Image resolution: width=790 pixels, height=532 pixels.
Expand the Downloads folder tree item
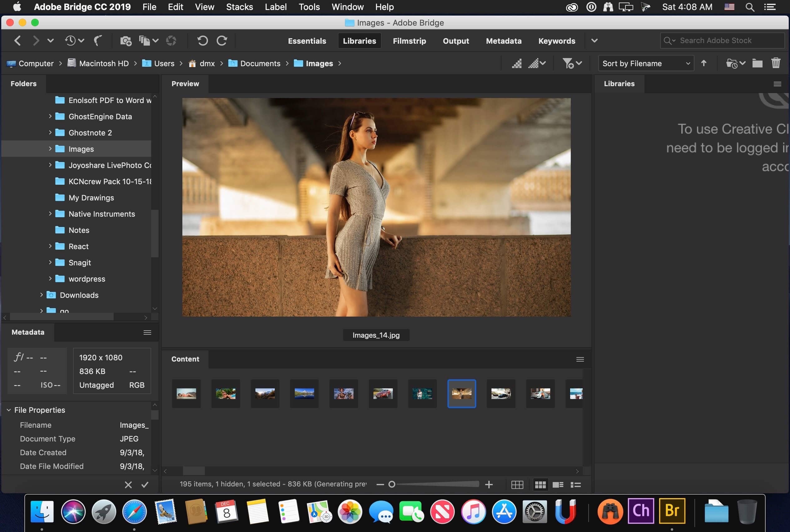(42, 294)
